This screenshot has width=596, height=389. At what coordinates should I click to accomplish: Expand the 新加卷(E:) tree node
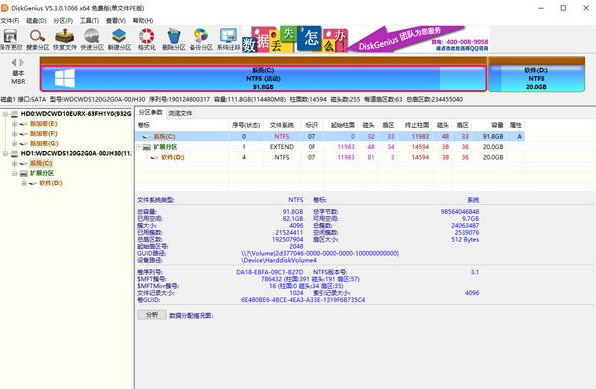point(14,124)
